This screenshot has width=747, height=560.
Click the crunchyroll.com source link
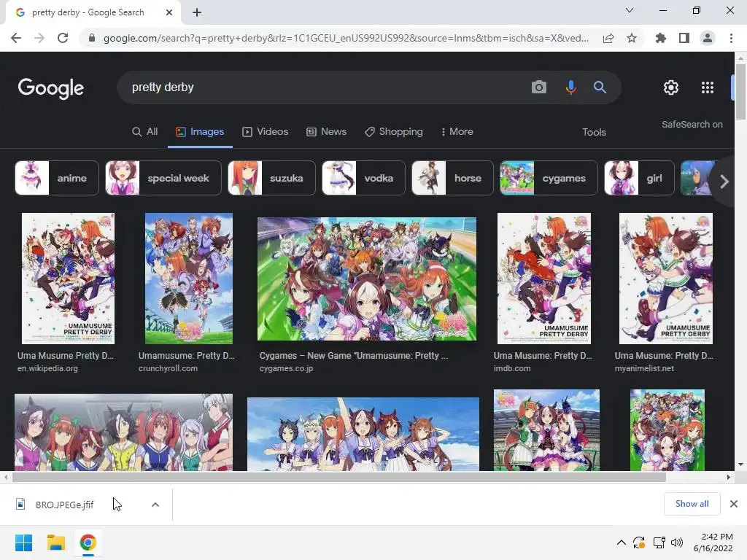coord(169,368)
